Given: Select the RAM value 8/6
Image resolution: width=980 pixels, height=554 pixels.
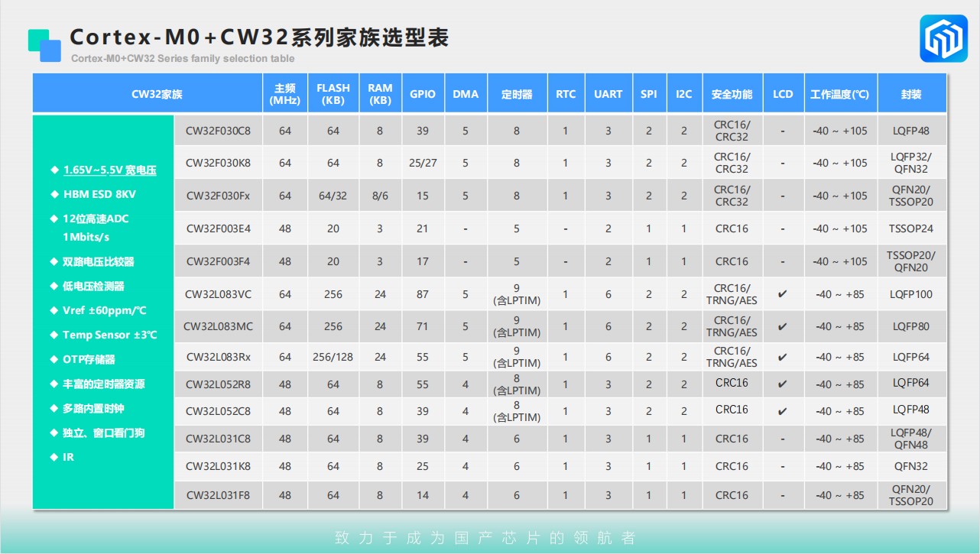Looking at the screenshot, I should coord(380,196).
